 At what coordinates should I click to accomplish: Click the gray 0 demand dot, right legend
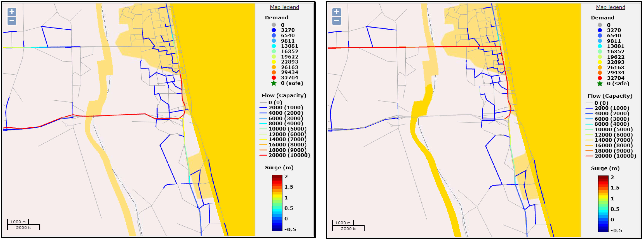tap(600, 25)
